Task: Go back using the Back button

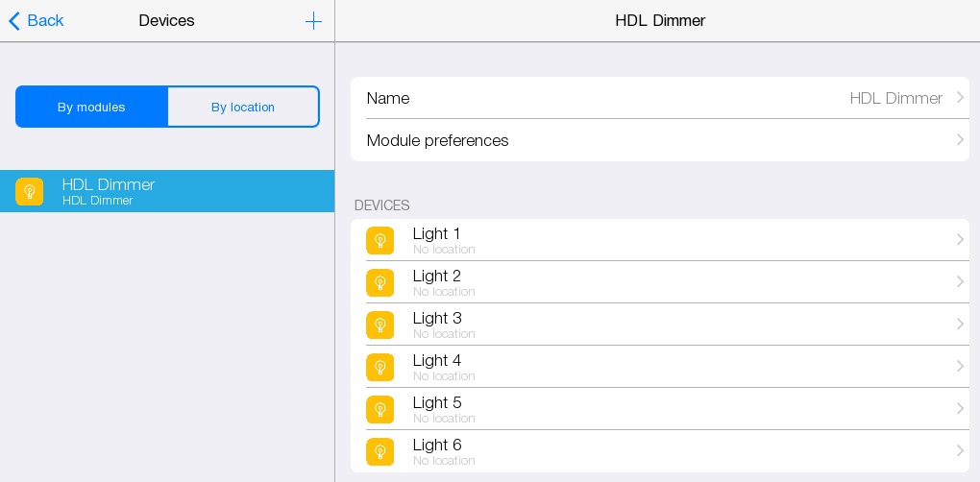Action: [37, 21]
